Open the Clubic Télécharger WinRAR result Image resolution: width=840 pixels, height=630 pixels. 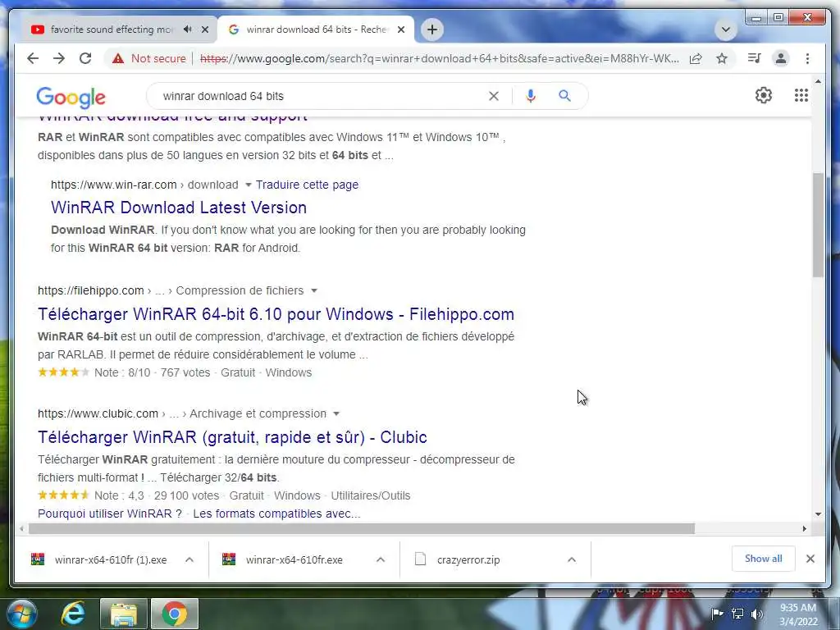coord(232,438)
